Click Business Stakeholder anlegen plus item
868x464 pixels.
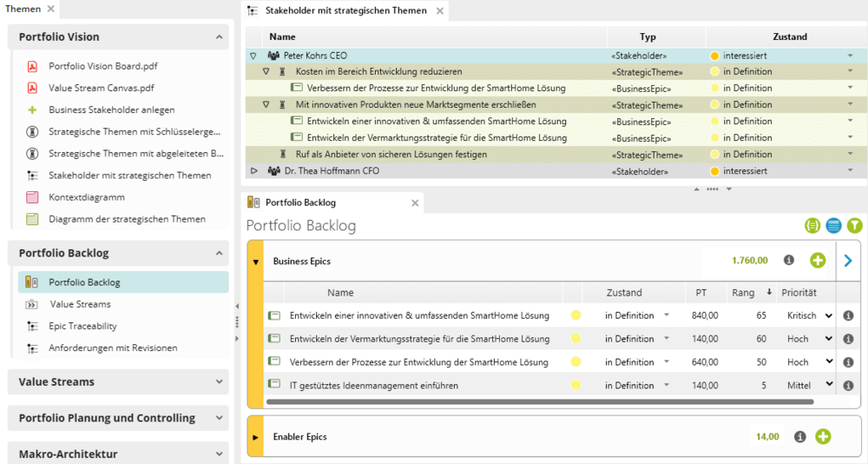[x=111, y=109]
